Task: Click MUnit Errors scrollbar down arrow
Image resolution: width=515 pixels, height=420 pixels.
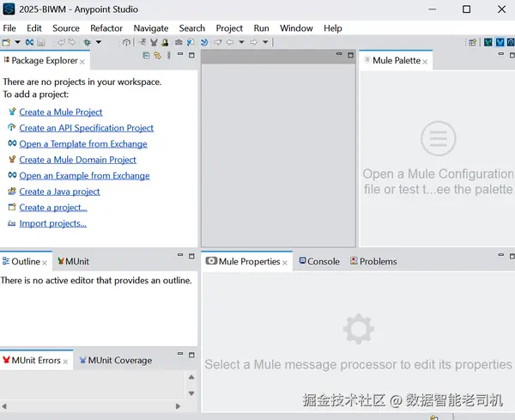Action: click(x=191, y=393)
